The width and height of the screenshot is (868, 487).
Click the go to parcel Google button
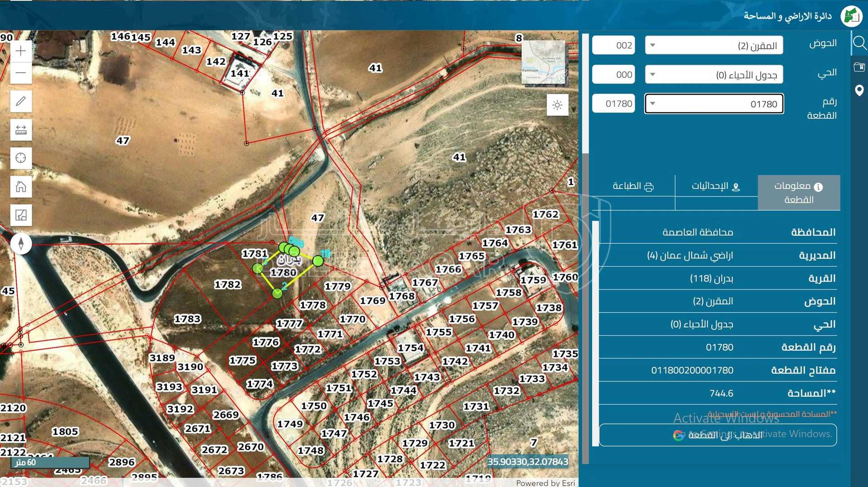(717, 435)
